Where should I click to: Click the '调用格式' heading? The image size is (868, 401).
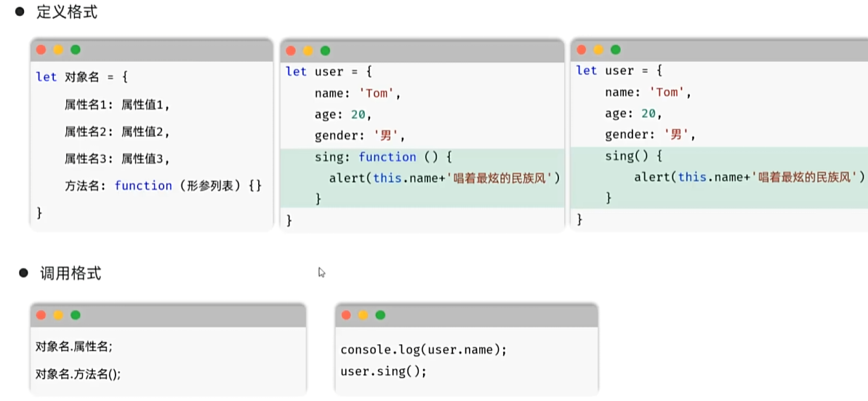(x=71, y=273)
